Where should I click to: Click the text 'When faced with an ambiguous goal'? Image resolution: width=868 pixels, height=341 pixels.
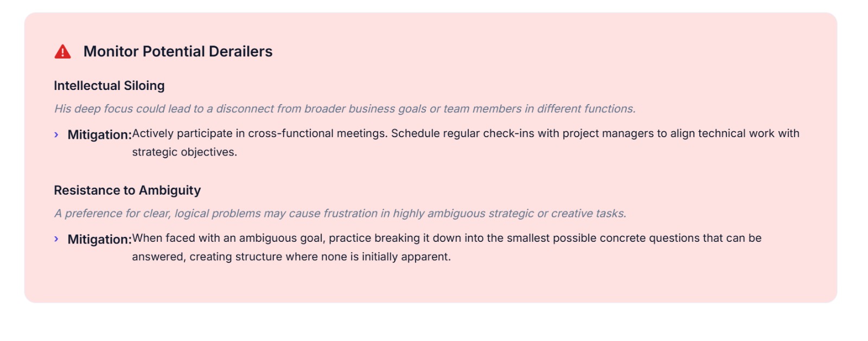[x=228, y=238]
